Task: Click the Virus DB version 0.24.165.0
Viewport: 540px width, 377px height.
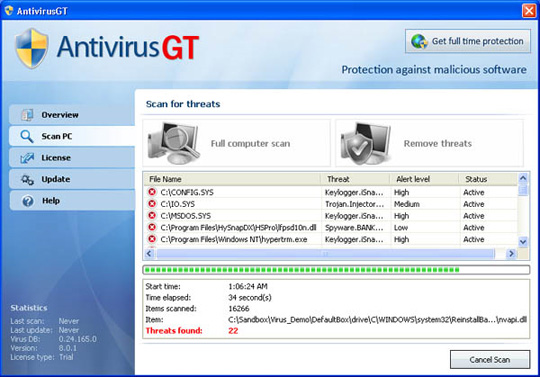Action: (77, 339)
